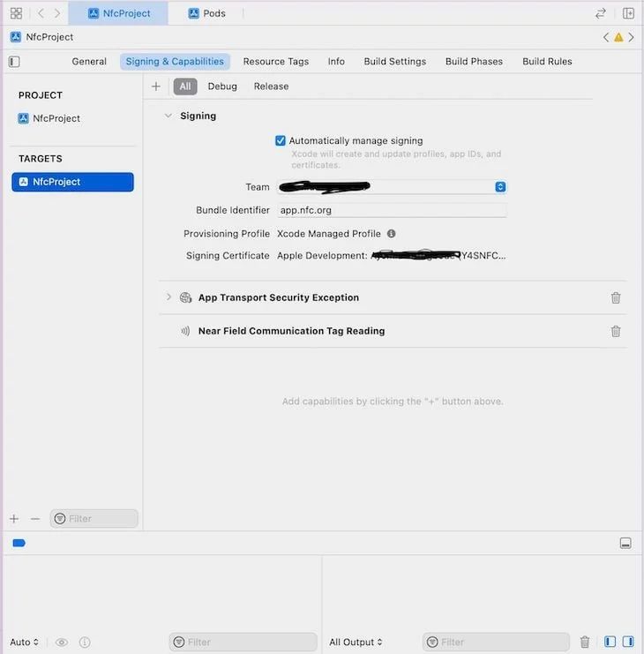Select NfcProject under PROJECT
This screenshot has height=654, width=644.
(x=49, y=118)
